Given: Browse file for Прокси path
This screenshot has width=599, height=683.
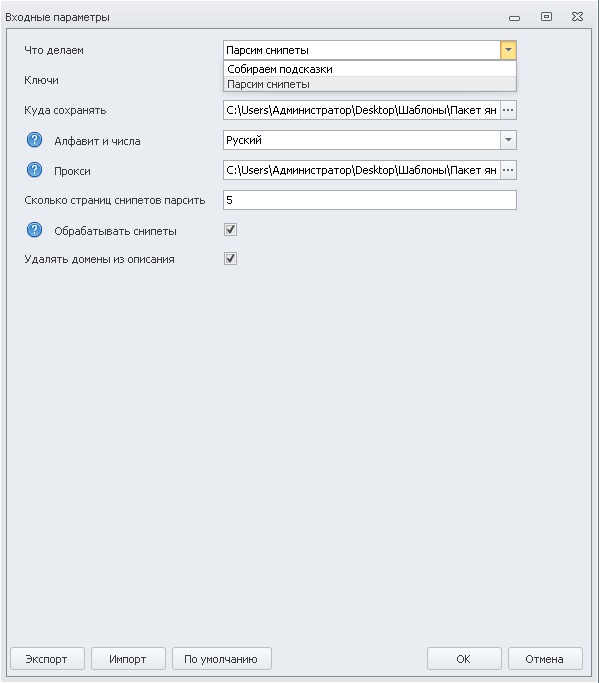Looking at the screenshot, I should 508,170.
